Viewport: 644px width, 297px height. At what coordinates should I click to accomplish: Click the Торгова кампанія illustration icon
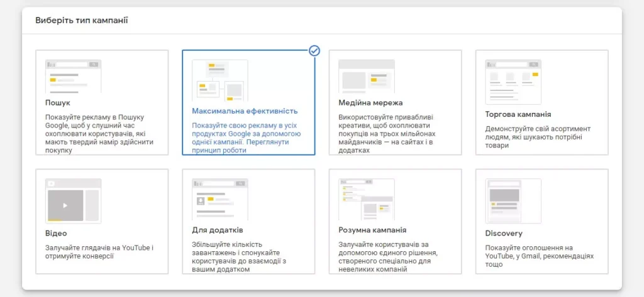pos(513,82)
